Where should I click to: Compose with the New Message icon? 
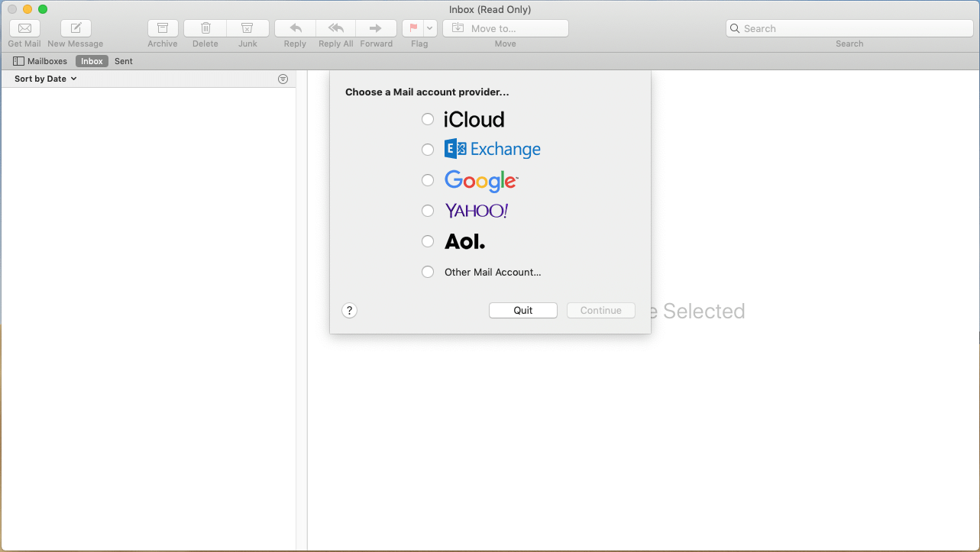(76, 28)
